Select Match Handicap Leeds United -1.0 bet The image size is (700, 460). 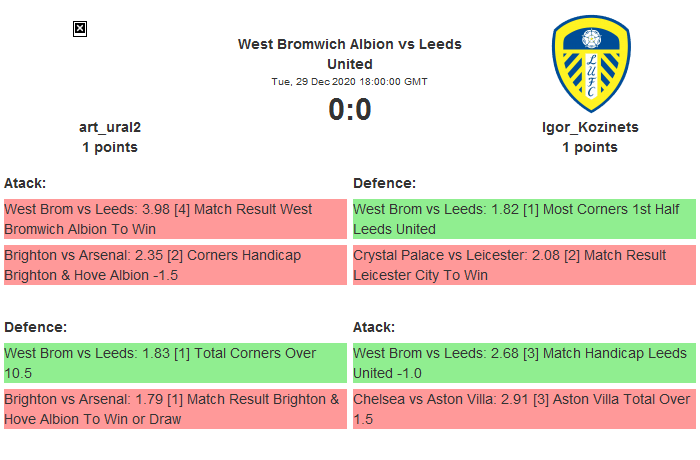[x=524, y=363]
